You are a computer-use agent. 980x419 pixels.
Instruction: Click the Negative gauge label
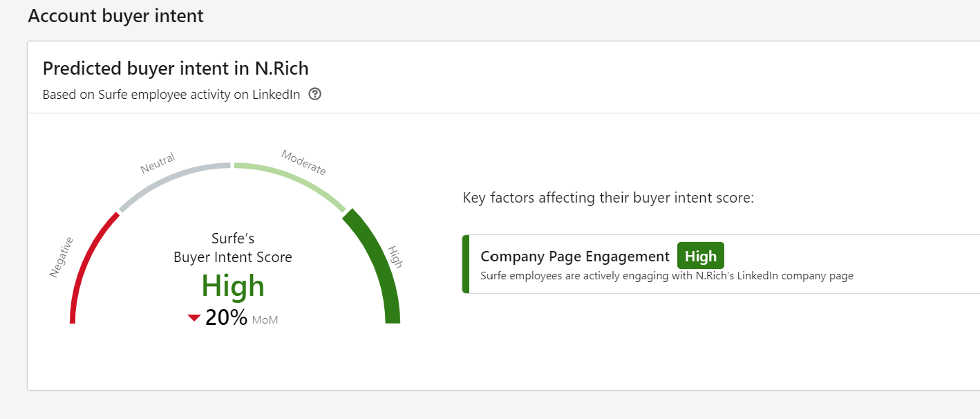pos(62,257)
